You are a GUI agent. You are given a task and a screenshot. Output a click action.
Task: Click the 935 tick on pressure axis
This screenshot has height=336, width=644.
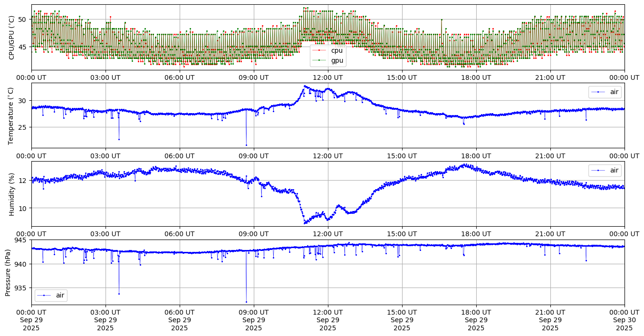[x=20, y=288]
